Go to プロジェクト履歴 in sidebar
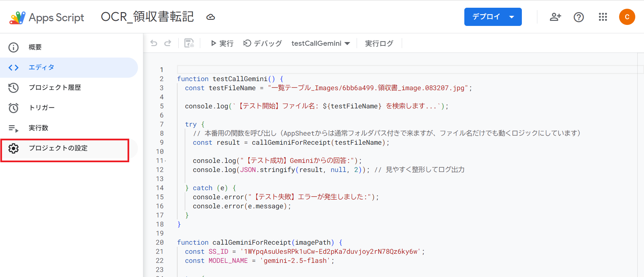The height and width of the screenshot is (277, 644). [55, 88]
